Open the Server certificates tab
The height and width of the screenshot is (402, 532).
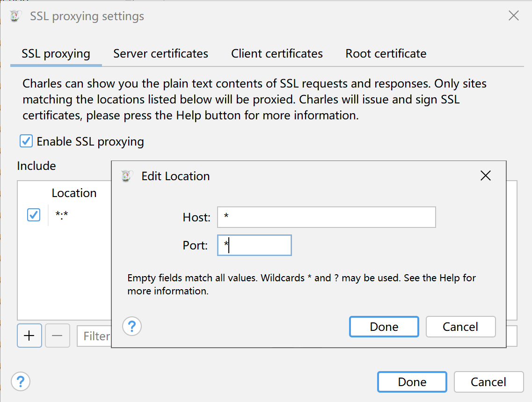tap(160, 54)
